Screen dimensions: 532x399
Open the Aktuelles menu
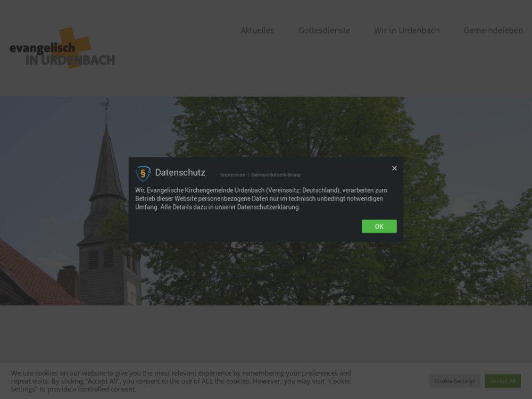pos(257,30)
